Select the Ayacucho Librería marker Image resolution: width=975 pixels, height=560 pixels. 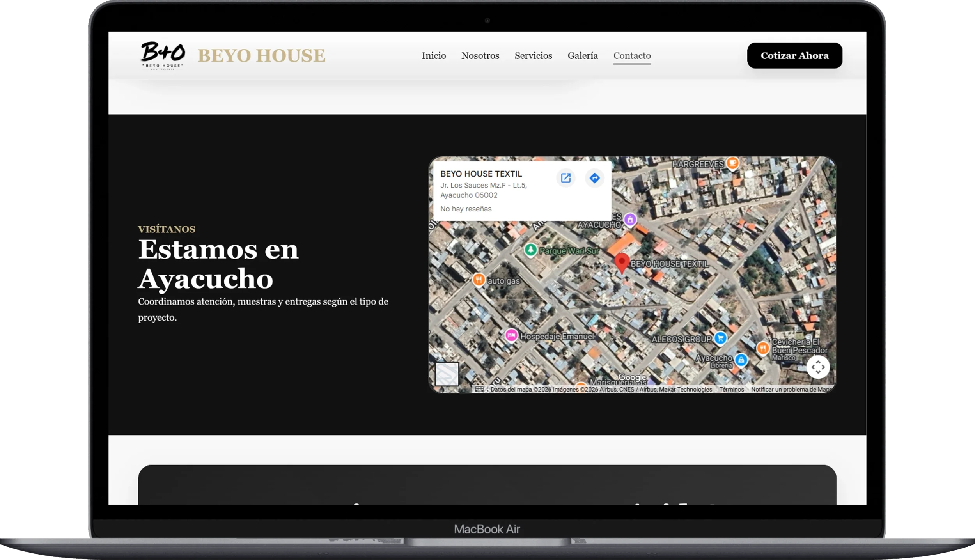741,360
